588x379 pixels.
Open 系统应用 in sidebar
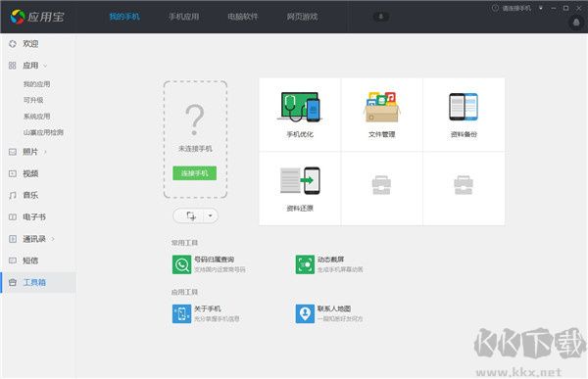37,117
